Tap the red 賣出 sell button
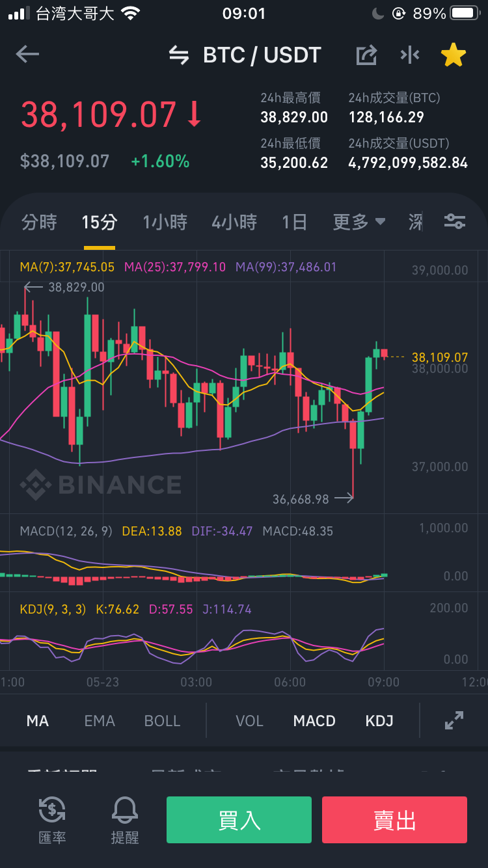The height and width of the screenshot is (868, 488). pos(394,820)
